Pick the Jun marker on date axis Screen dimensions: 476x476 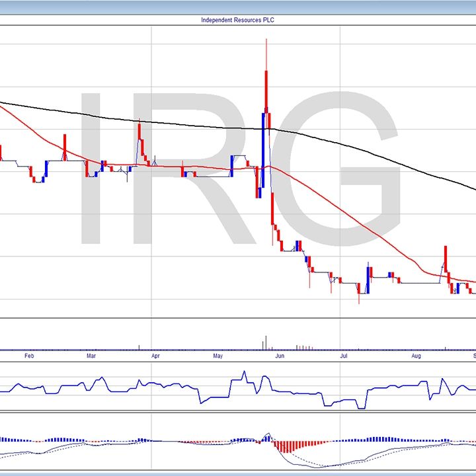[x=280, y=356]
